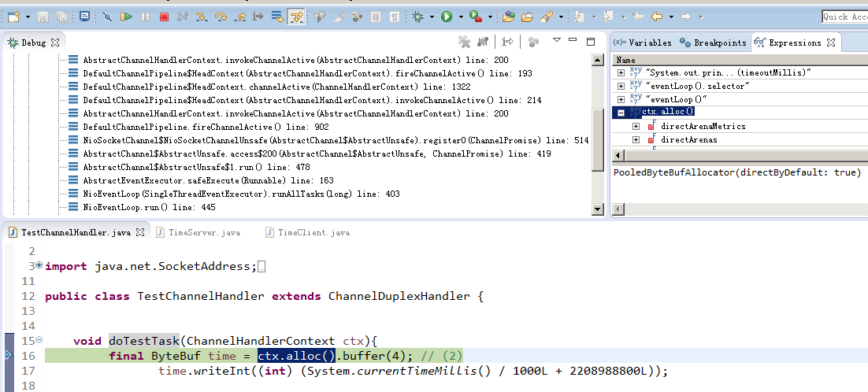Open the New wizard dropdown arrow
The width and height of the screenshot is (868, 392).
coord(28,17)
